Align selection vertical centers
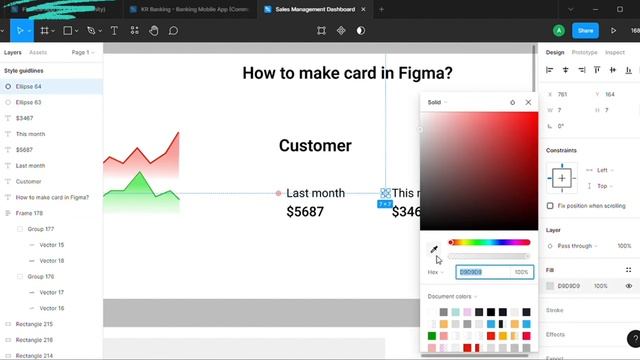The width and height of the screenshot is (640, 360). (x=613, y=70)
